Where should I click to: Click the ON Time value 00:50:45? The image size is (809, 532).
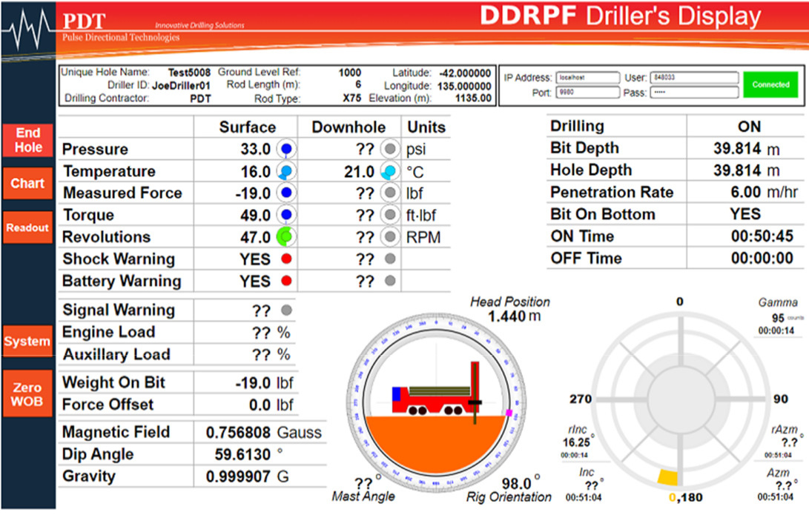(762, 236)
